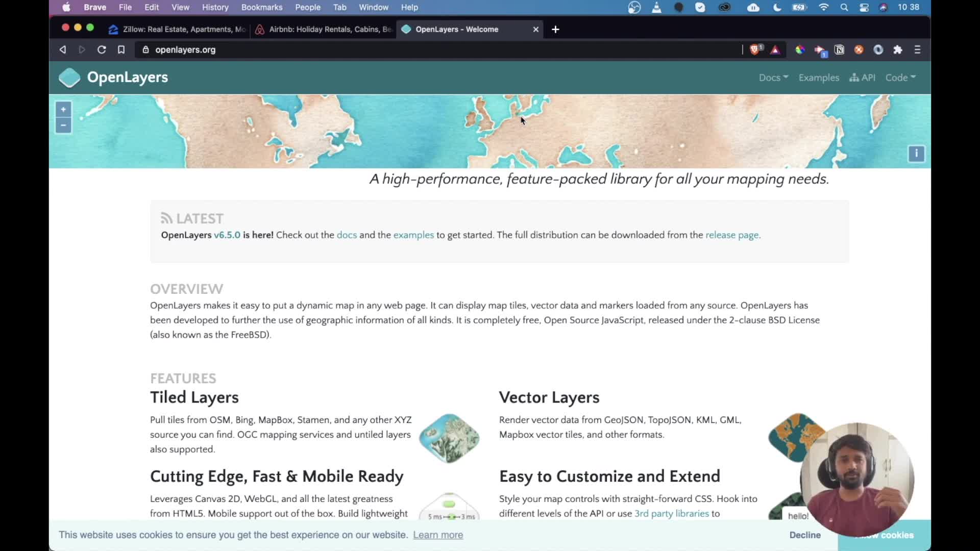Expand the Docs dropdown menu

pos(773,78)
